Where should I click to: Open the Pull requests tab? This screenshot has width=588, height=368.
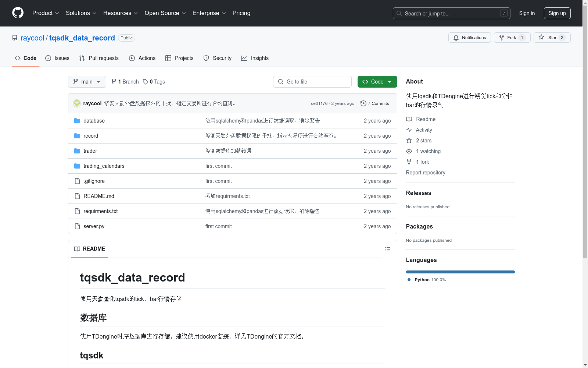[99, 58]
